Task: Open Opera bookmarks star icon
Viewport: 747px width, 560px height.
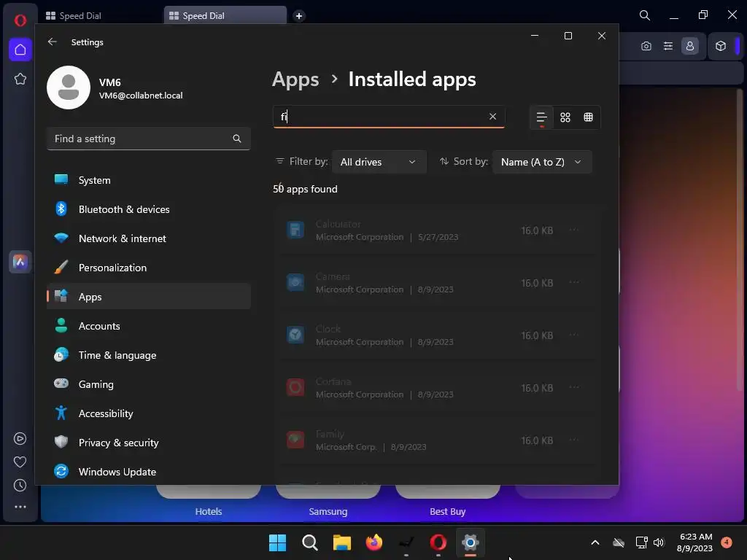Action: point(20,79)
